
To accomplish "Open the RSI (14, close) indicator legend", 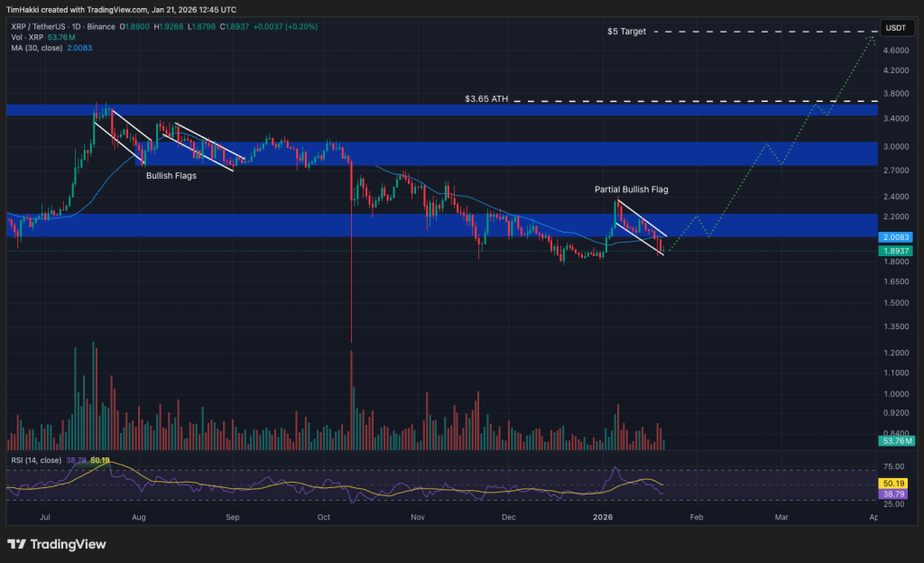I will click(x=34, y=460).
